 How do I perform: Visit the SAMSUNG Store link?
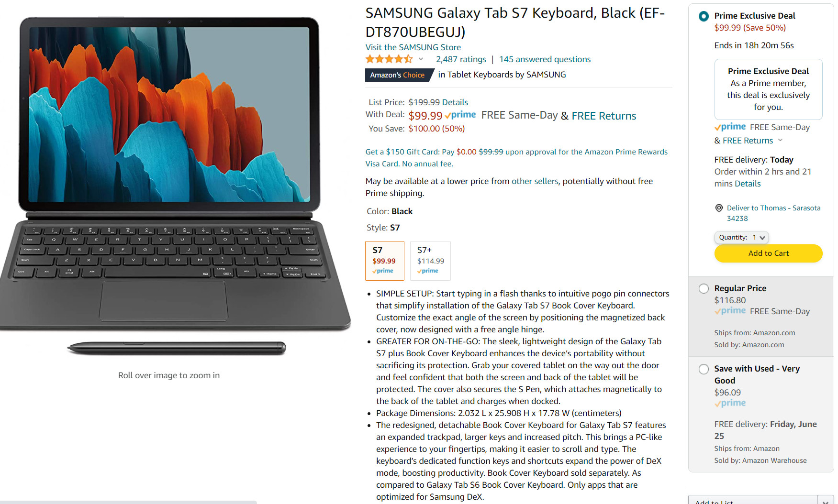(x=413, y=47)
